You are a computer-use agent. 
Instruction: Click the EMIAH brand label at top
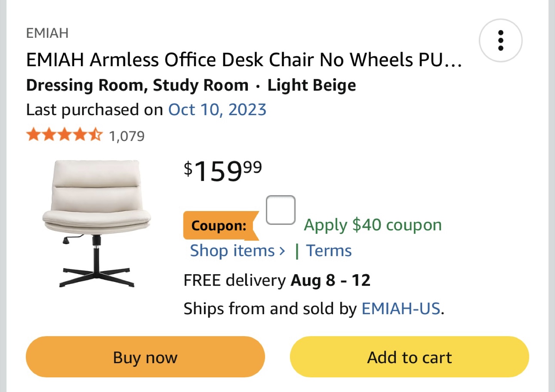tap(47, 33)
